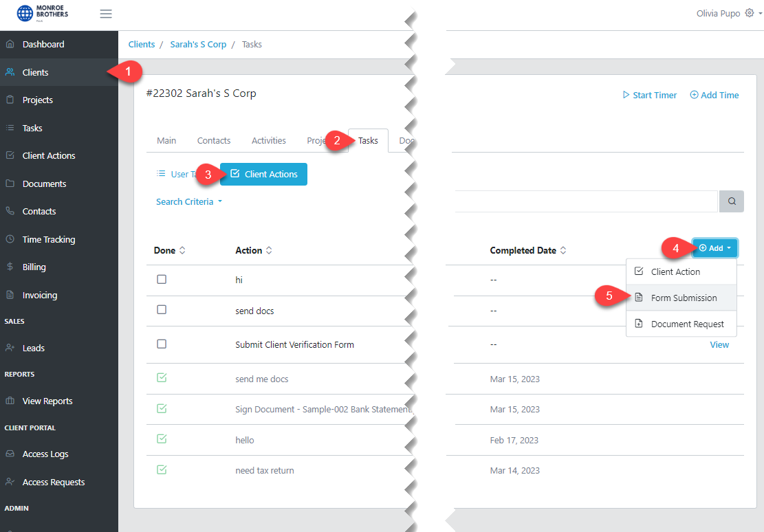Open Sarah's S Corp breadcrumb link
764x532 pixels.
pyautogui.click(x=198, y=44)
